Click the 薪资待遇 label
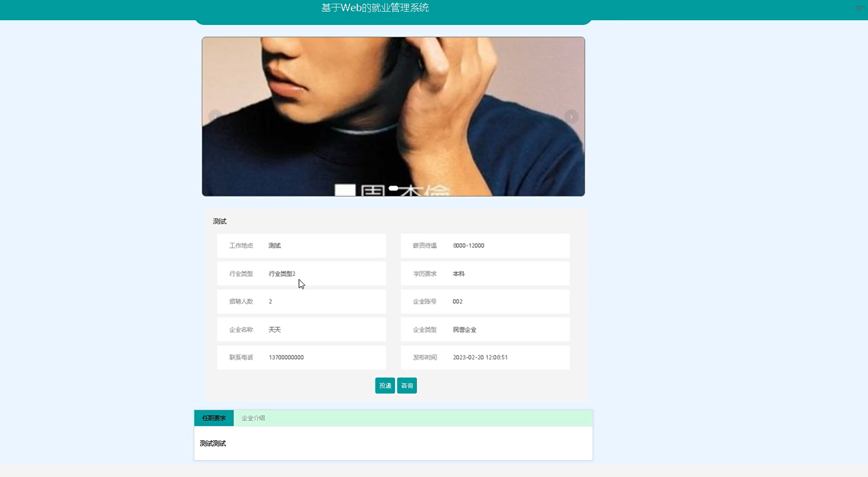868x477 pixels. tap(425, 246)
